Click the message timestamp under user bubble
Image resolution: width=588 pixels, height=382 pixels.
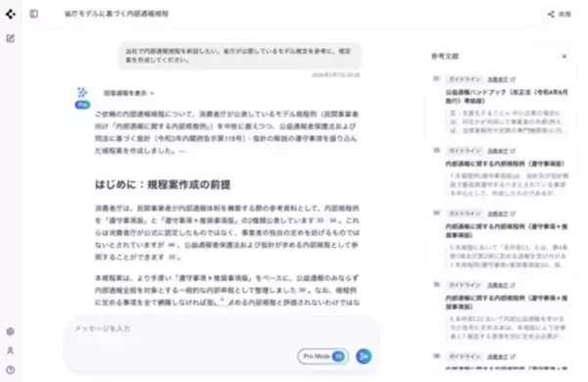335,75
